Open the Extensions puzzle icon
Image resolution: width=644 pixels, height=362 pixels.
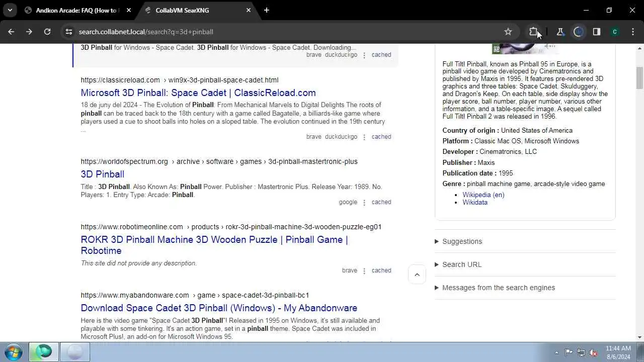[533, 32]
